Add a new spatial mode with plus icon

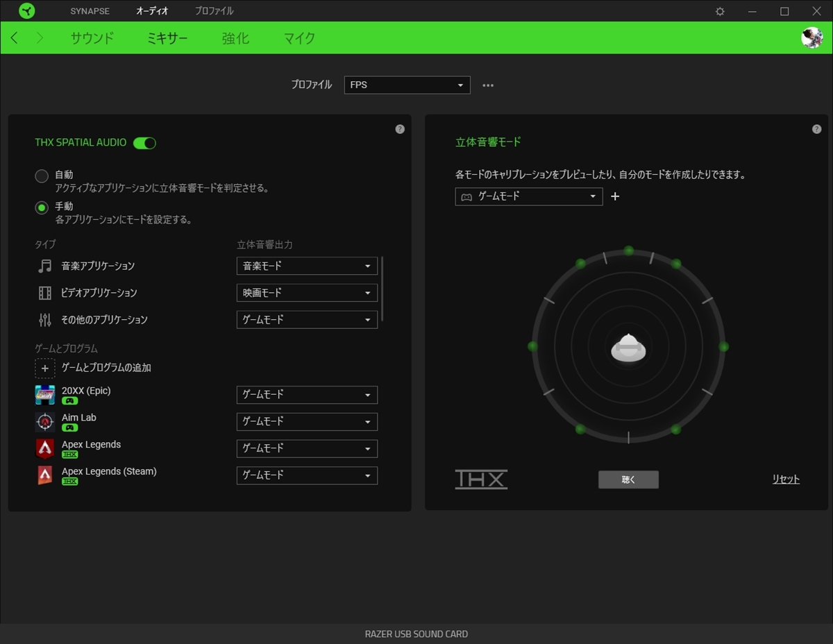click(615, 196)
